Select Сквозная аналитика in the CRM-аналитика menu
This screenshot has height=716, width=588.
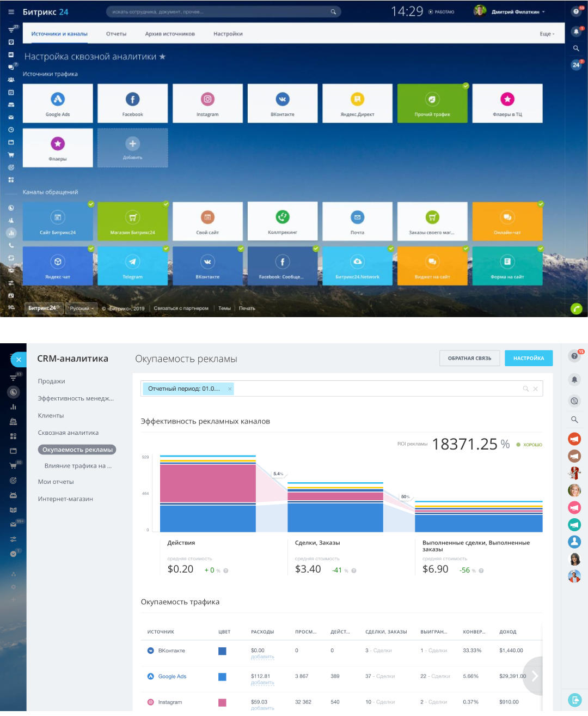(x=68, y=433)
